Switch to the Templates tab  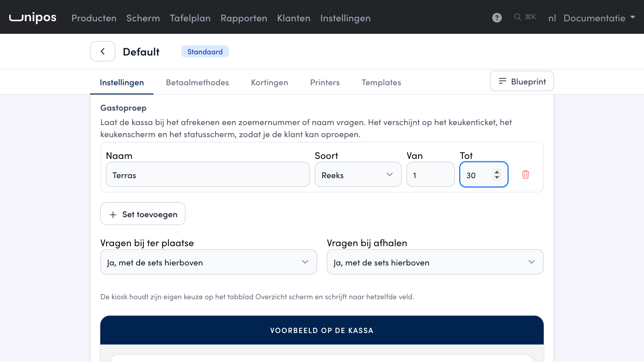tap(381, 82)
